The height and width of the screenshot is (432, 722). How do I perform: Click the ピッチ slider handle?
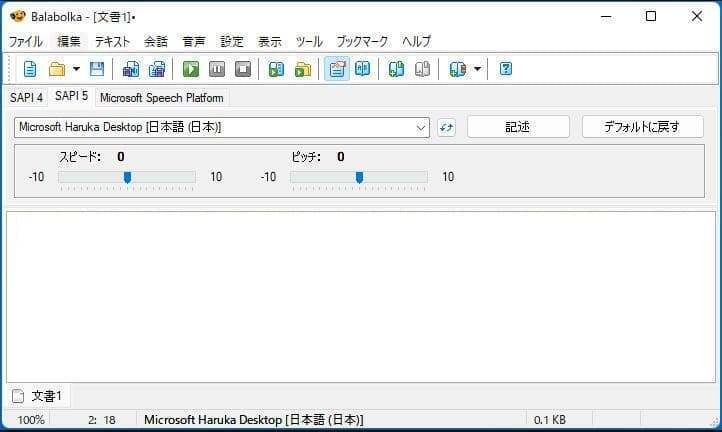360,177
